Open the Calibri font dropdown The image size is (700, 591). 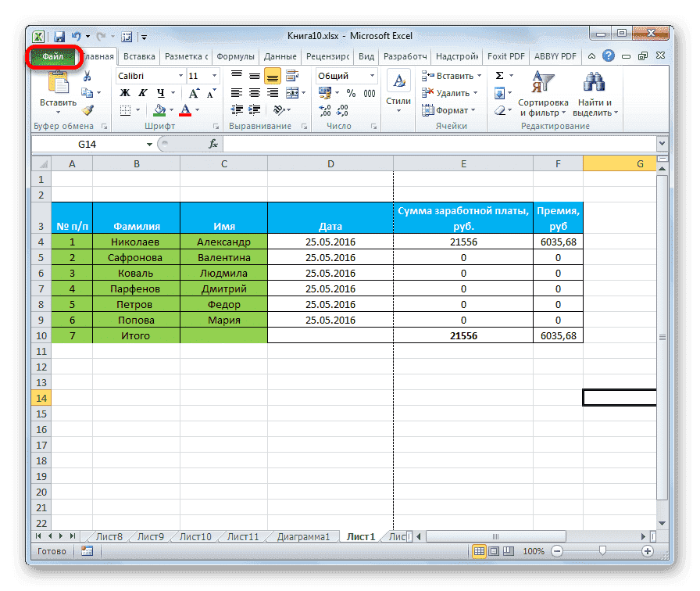(181, 75)
